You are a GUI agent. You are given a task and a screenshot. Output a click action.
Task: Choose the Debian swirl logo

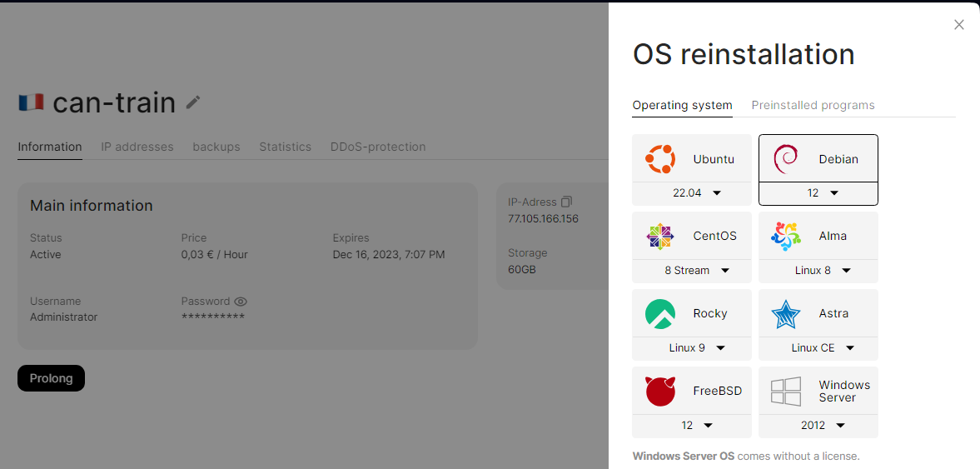(786, 159)
